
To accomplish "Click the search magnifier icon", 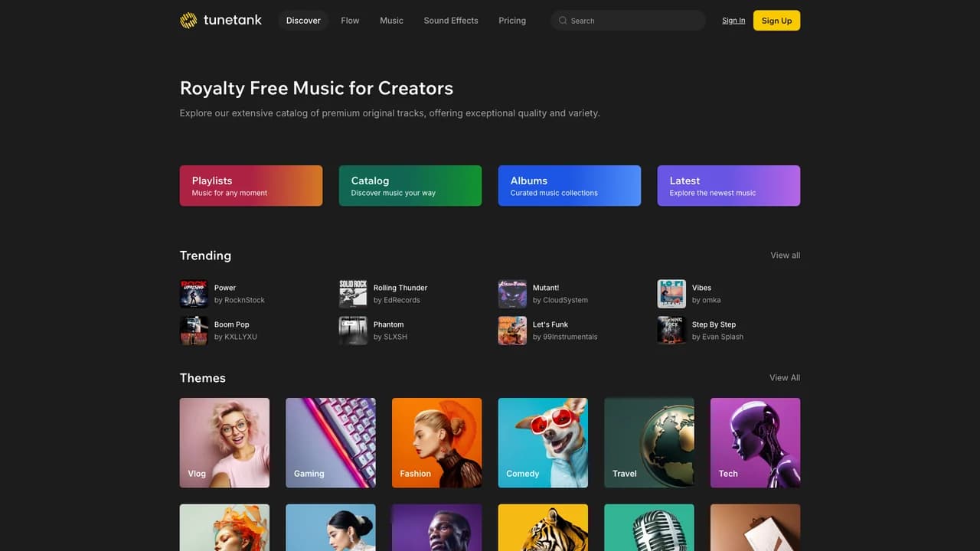I will pos(563,21).
